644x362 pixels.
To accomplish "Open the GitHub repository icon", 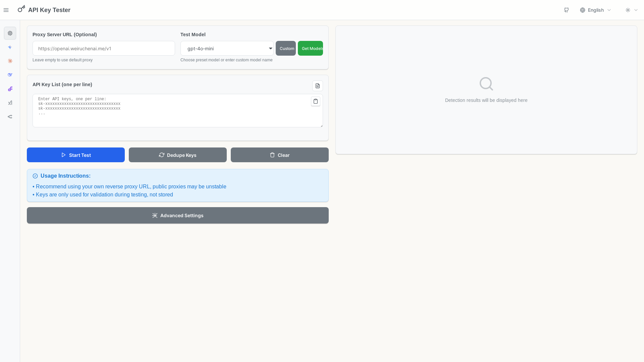I will coord(567,10).
